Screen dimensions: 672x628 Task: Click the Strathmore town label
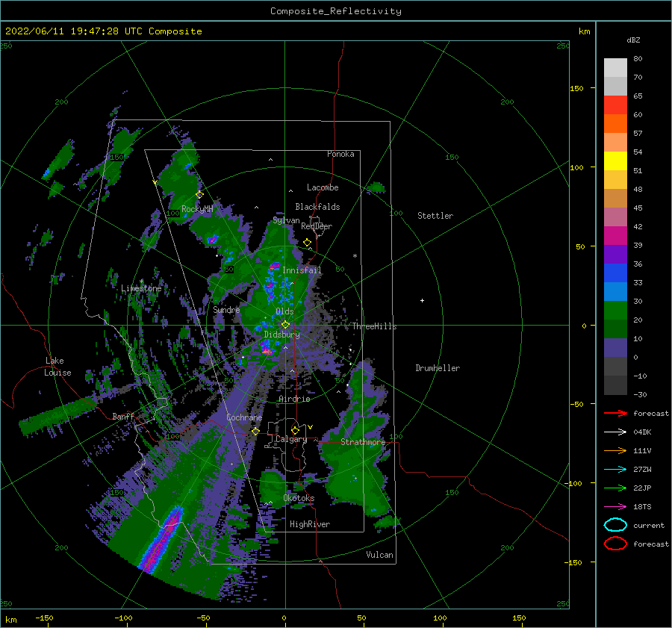click(363, 442)
